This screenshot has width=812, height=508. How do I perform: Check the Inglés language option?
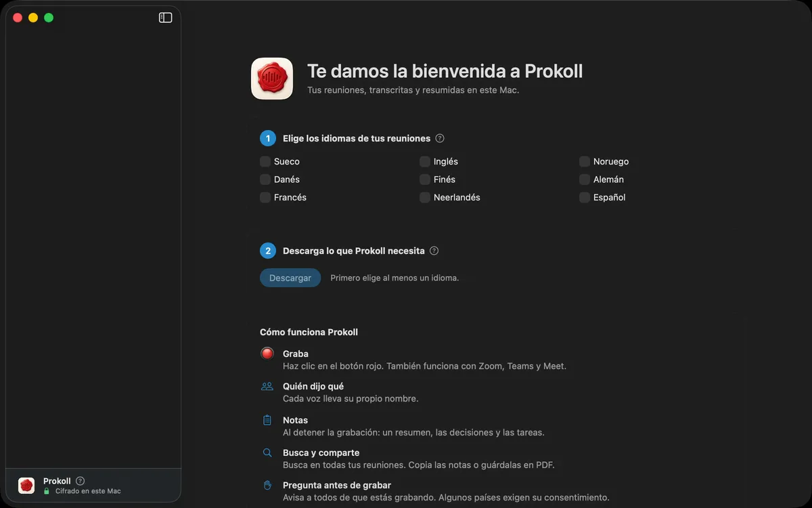pos(425,161)
